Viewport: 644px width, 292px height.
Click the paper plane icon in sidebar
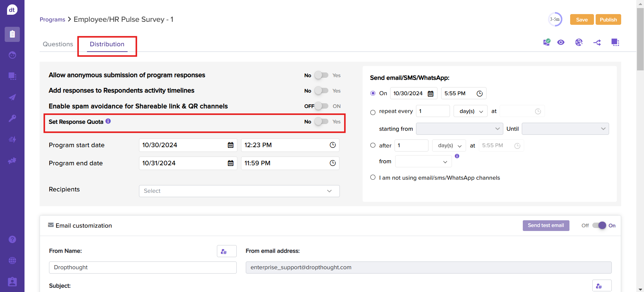click(x=12, y=97)
